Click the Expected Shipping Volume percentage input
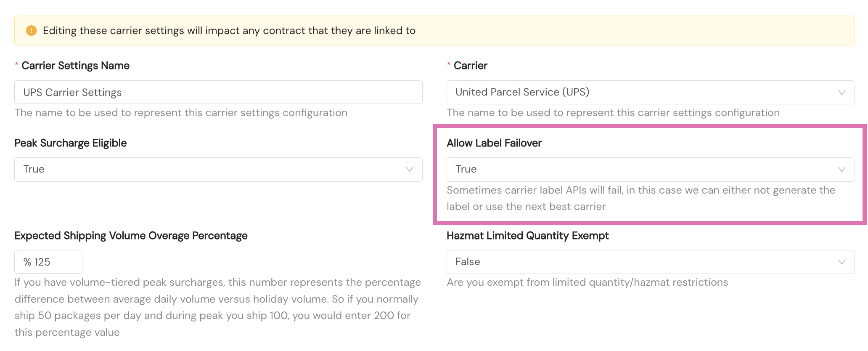Screen dimensions: 868x351 point(48,262)
